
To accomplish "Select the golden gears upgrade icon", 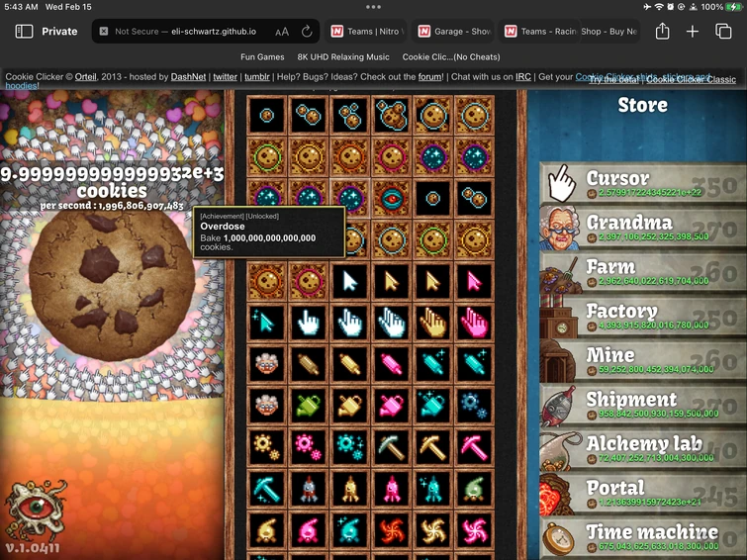I will click(x=266, y=446).
